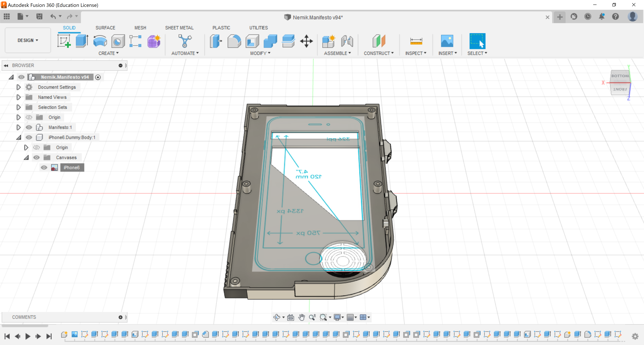Open the CREATE dropdown menu
The height and width of the screenshot is (345, 644).
pos(109,53)
